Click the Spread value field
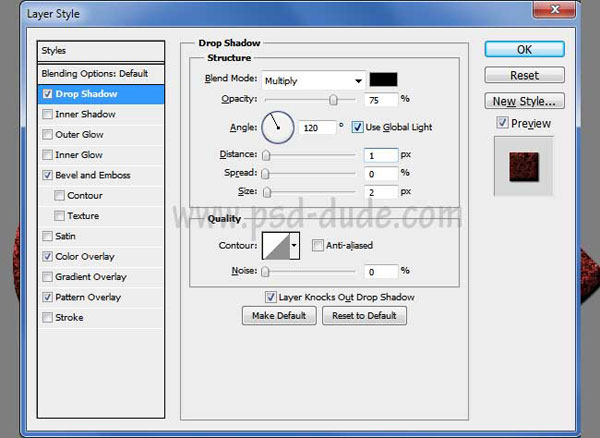600x438 pixels. [381, 174]
